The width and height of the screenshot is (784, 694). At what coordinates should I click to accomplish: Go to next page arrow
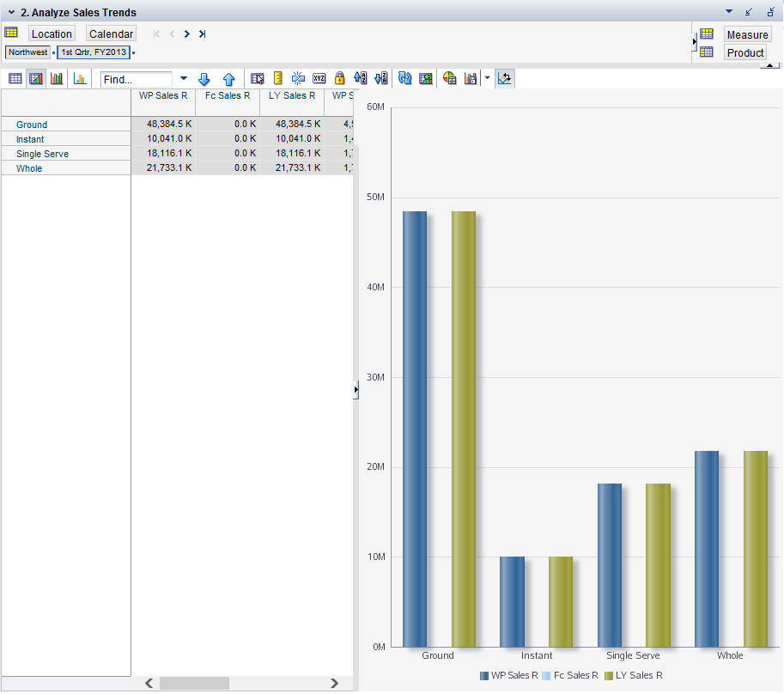(186, 34)
